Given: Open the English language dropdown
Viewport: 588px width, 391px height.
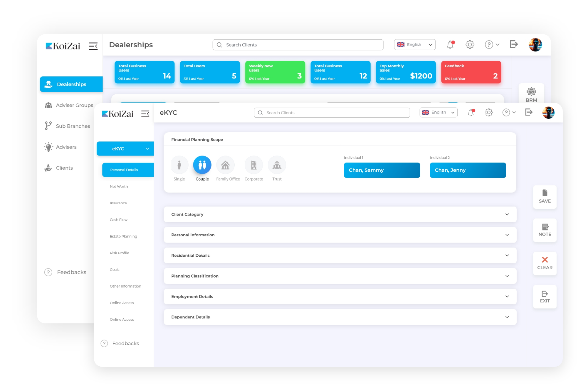Looking at the screenshot, I should click(x=438, y=112).
